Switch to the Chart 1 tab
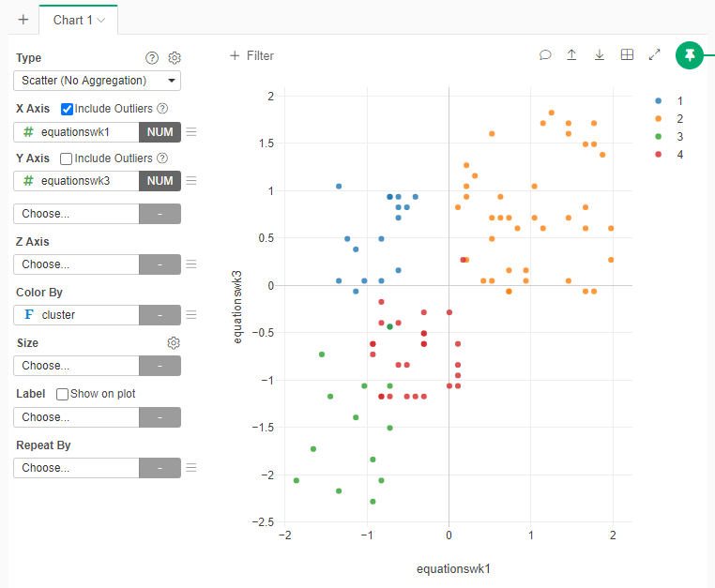715x588 pixels. pyautogui.click(x=78, y=20)
